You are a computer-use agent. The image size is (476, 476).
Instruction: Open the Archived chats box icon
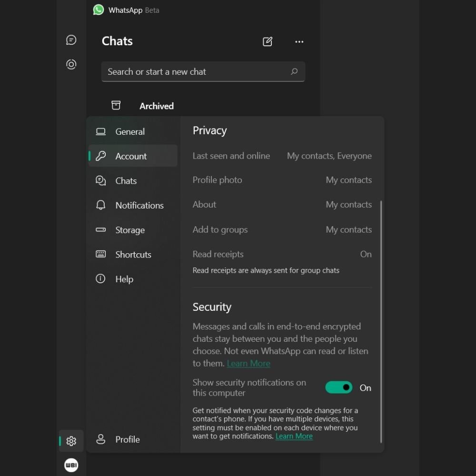point(116,106)
